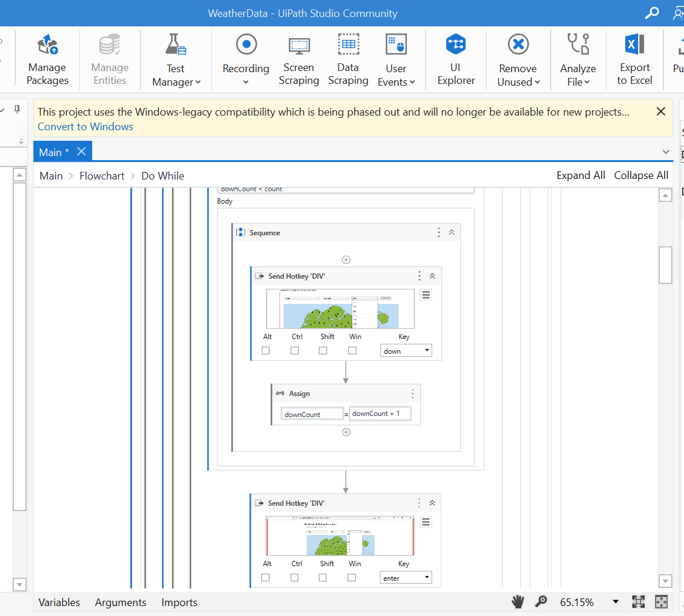
Task: Switch to the Variables panel
Action: pyautogui.click(x=59, y=603)
